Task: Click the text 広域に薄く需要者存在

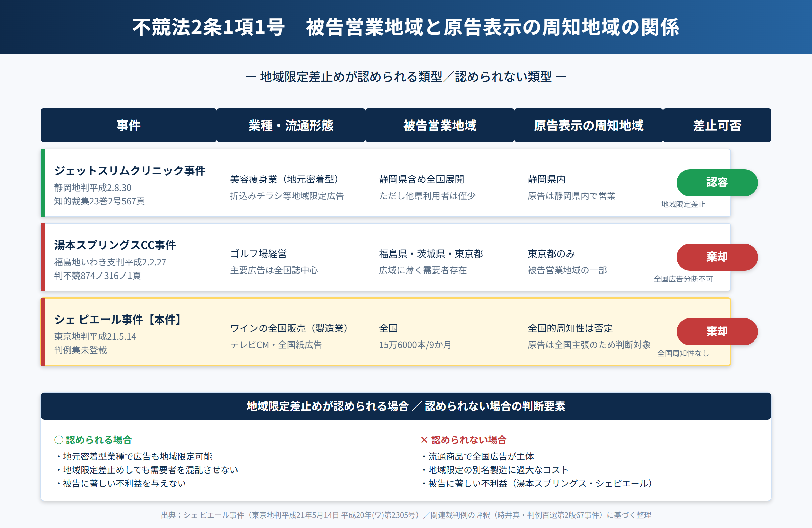Action: 423,270
